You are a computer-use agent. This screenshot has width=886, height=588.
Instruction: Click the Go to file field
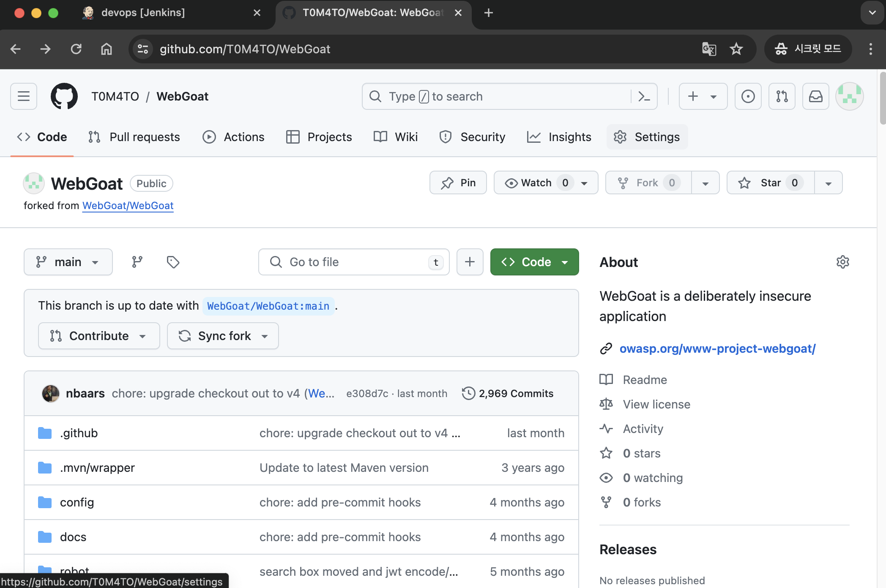pos(353,262)
